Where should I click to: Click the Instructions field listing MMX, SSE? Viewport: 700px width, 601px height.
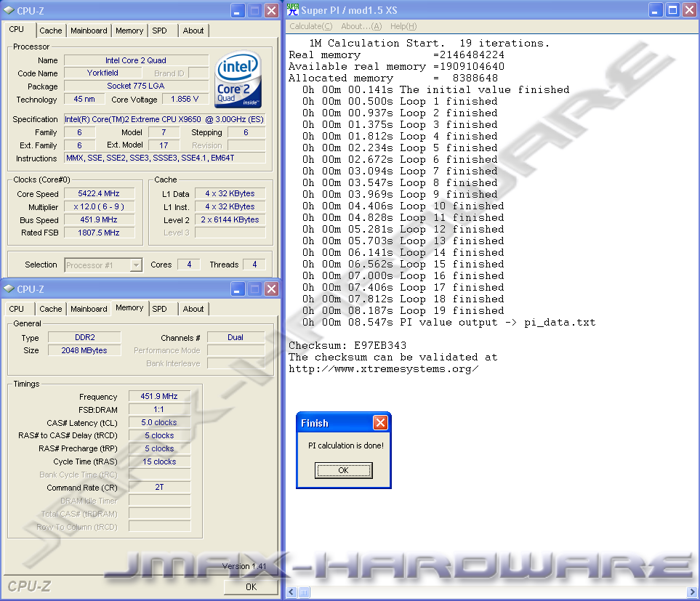(x=165, y=158)
